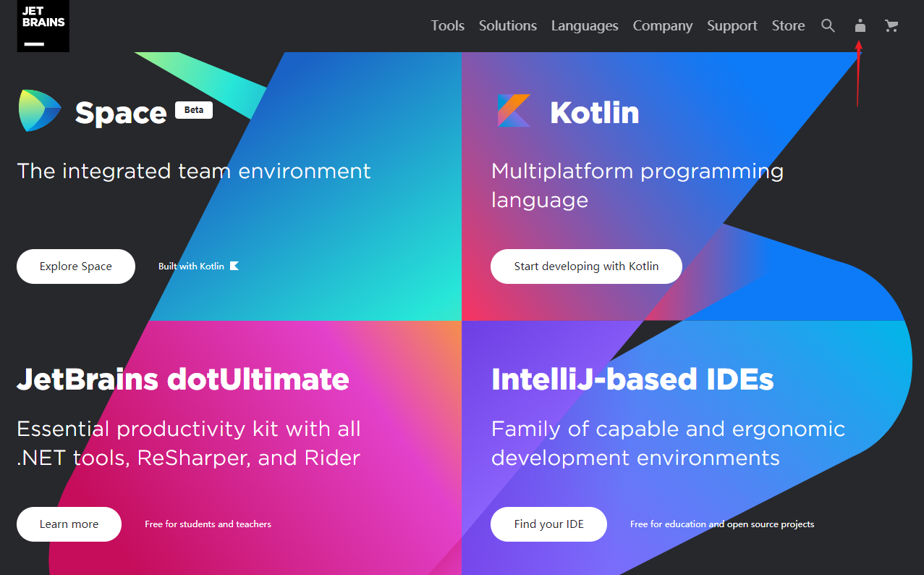
Task: Click the Explore Space button
Action: (76, 266)
